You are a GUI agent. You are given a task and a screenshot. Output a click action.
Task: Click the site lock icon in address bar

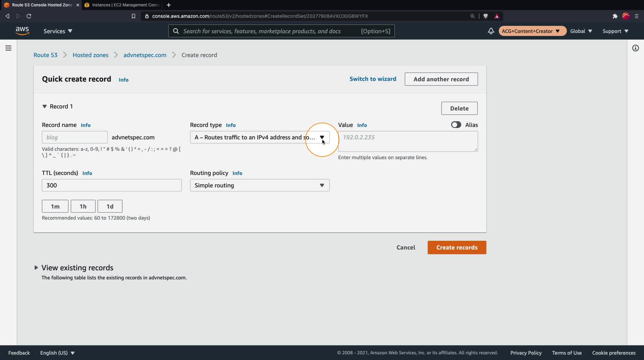[147, 16]
